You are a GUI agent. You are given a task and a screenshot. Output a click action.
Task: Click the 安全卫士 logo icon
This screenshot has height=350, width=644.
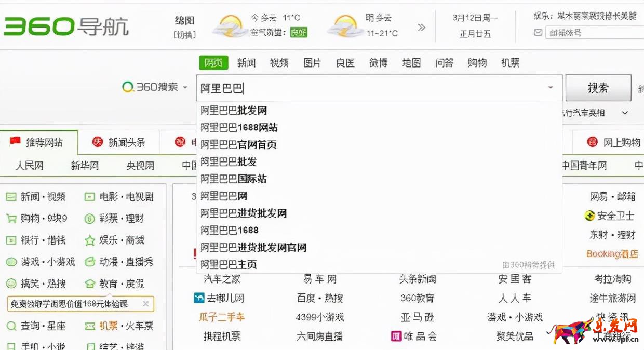589,216
